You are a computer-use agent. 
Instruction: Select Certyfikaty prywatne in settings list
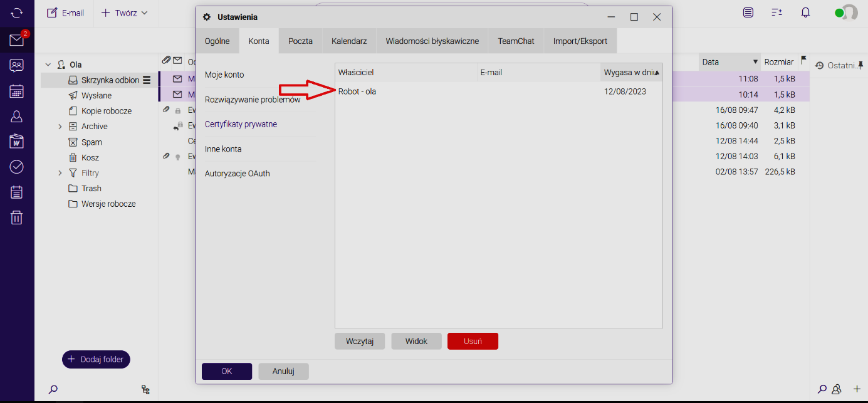(241, 124)
